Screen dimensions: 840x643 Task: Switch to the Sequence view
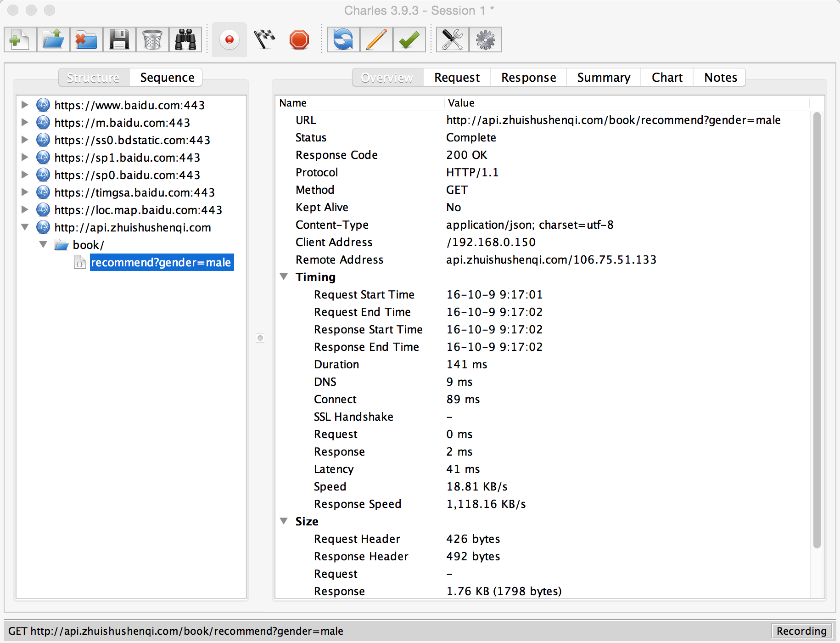pos(167,78)
